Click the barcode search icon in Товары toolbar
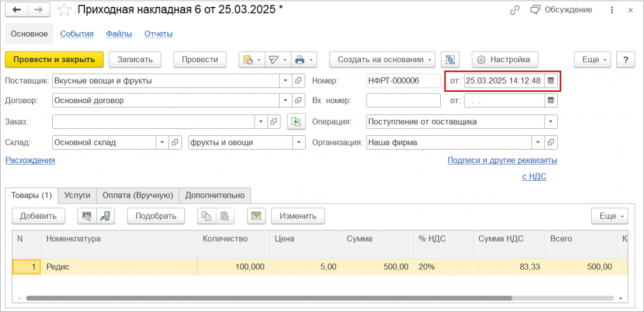The width and height of the screenshot is (644, 312). pyautogui.click(x=87, y=216)
